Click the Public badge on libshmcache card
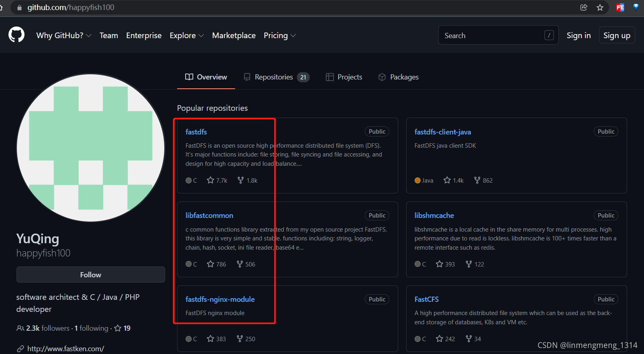The height and width of the screenshot is (354, 644). coord(606,216)
